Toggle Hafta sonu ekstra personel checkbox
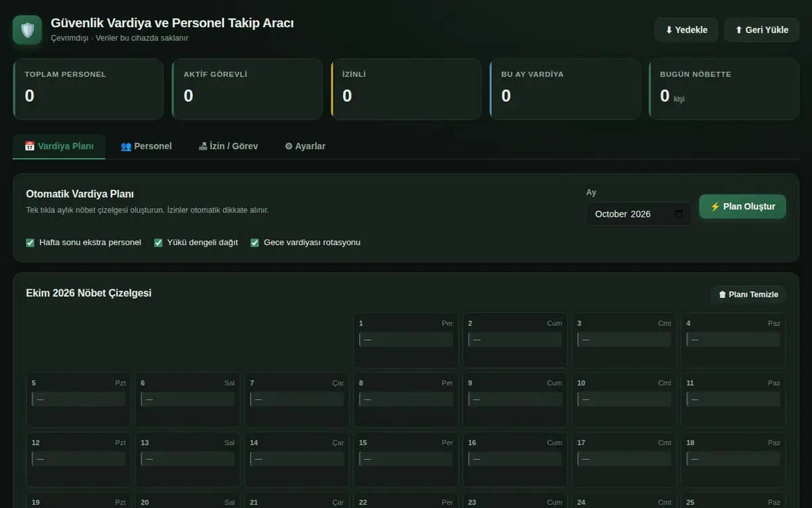812x508 pixels. pyautogui.click(x=30, y=242)
